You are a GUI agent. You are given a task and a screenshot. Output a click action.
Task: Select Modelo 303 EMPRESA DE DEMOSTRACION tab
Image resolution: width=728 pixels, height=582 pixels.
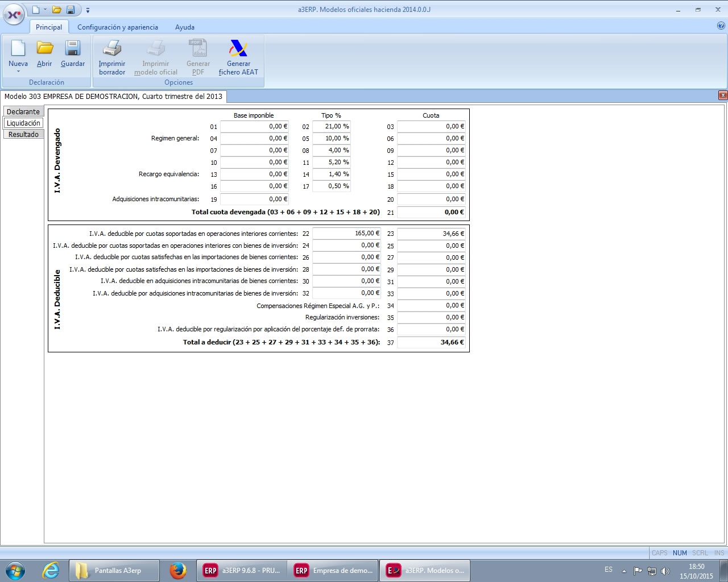tap(113, 96)
